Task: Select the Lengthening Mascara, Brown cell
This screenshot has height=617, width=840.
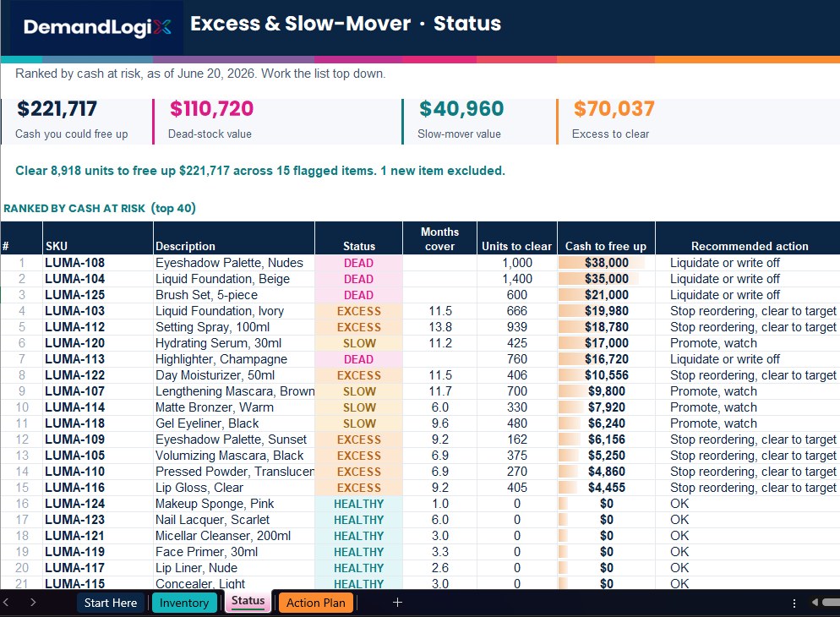Action: point(234,391)
